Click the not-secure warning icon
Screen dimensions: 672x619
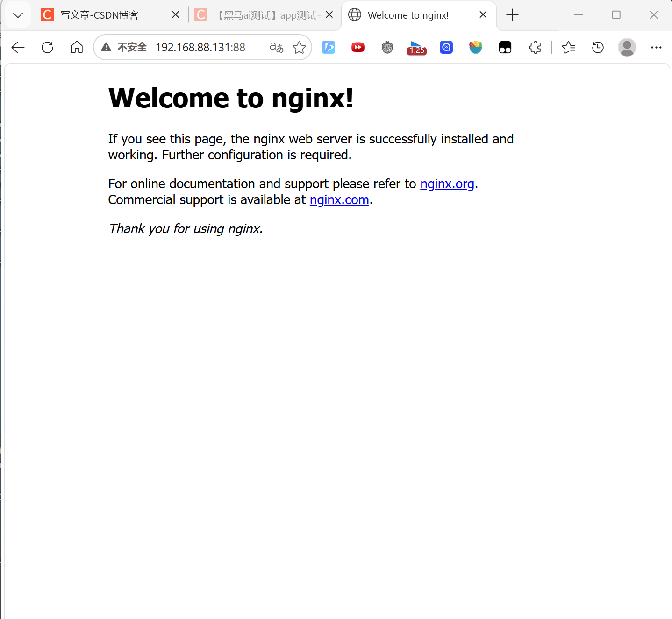click(x=106, y=47)
